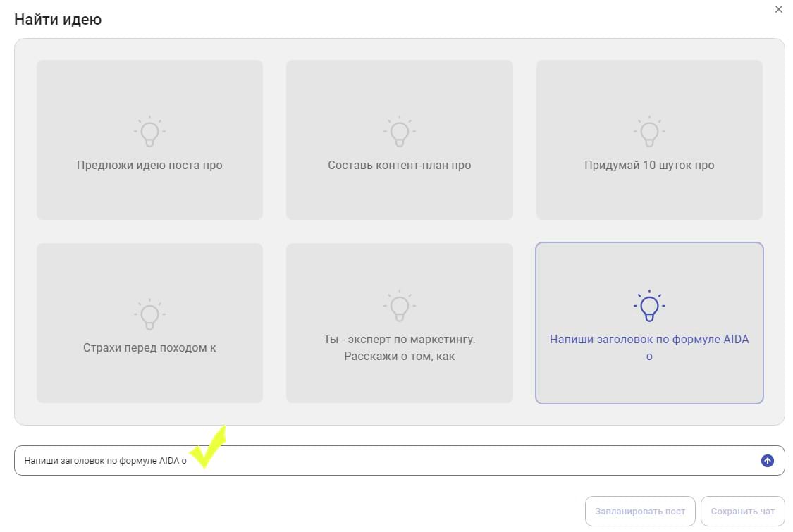Click lightbulb icon above 'Придумай 10 шуток про'

[x=649, y=132]
